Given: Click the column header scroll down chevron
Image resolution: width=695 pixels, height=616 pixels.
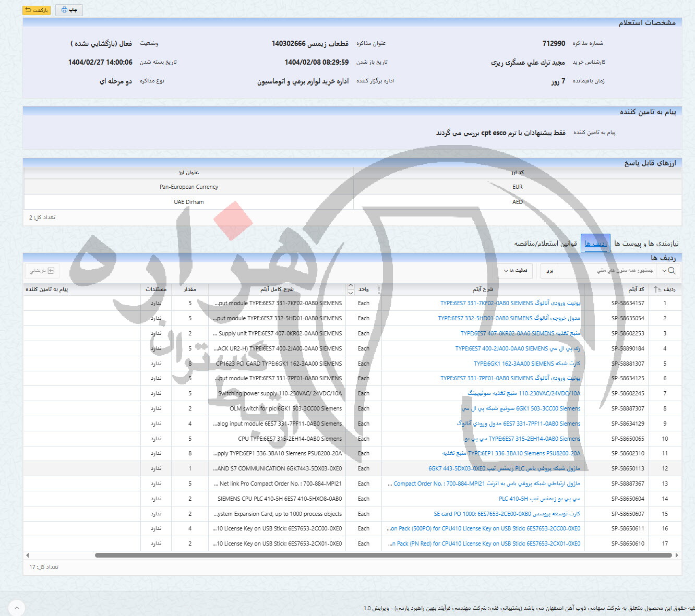Looking at the screenshot, I should point(350,292).
